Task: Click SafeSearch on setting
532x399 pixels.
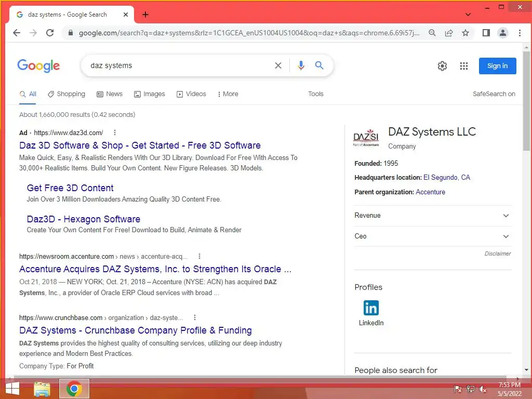Action: pyautogui.click(x=494, y=94)
